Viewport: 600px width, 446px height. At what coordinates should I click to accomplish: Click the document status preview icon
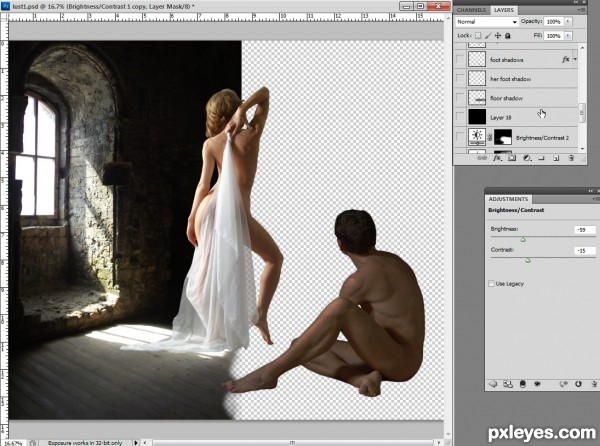pos(33,443)
